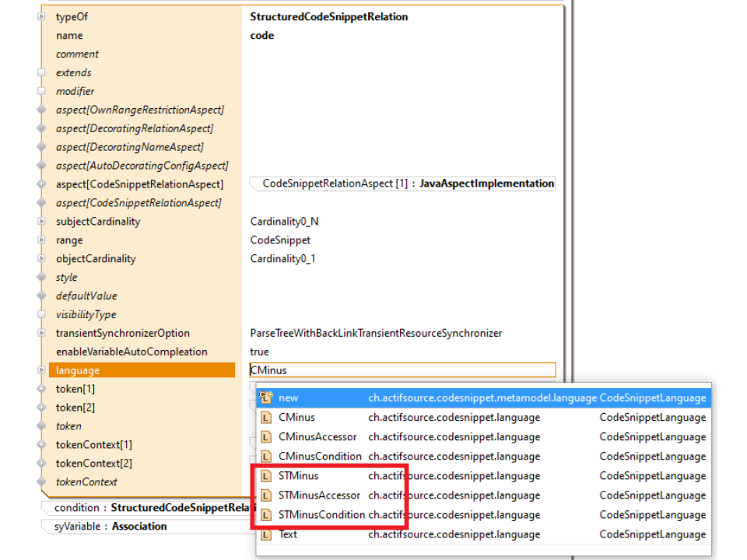The height and width of the screenshot is (560, 747).
Task: Open the syVariable : Association tab
Action: click(x=110, y=527)
